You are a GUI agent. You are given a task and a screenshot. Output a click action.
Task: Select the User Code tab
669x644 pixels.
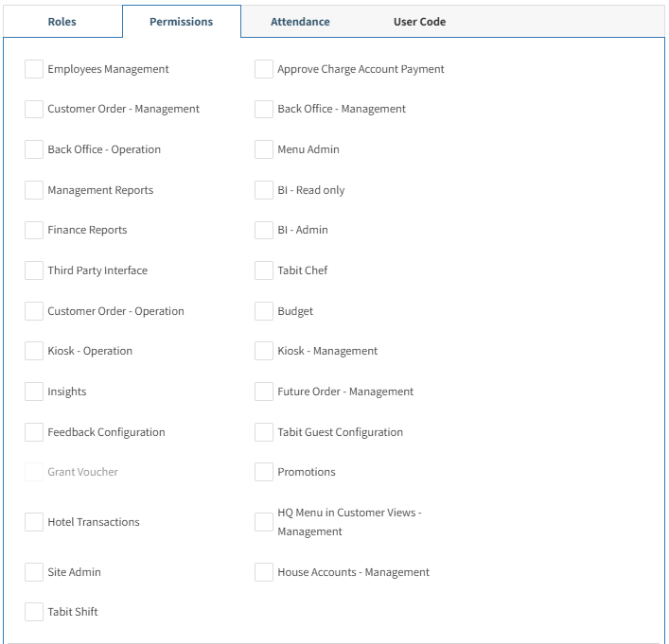tap(419, 22)
